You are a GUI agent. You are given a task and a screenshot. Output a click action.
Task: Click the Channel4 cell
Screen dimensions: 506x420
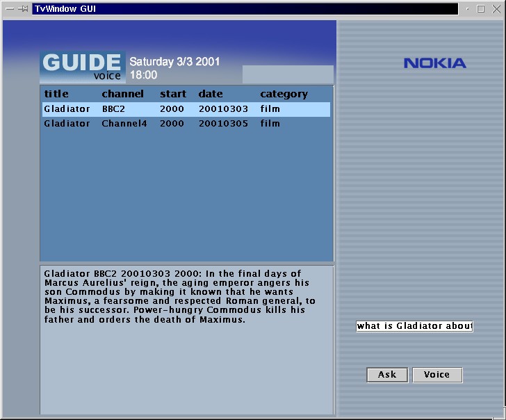pyautogui.click(x=124, y=124)
